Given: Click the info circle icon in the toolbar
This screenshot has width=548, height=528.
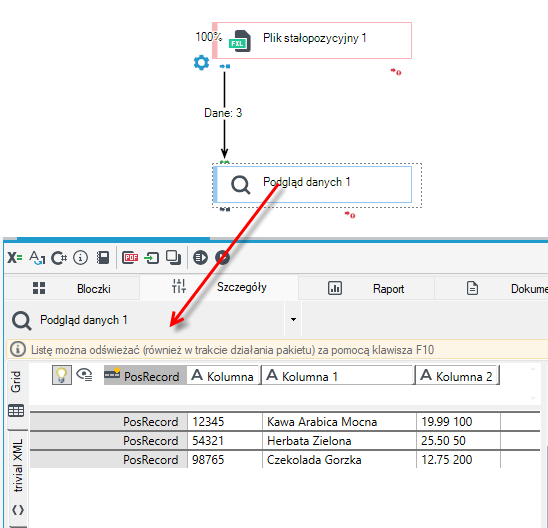Looking at the screenshot, I should (x=80, y=258).
